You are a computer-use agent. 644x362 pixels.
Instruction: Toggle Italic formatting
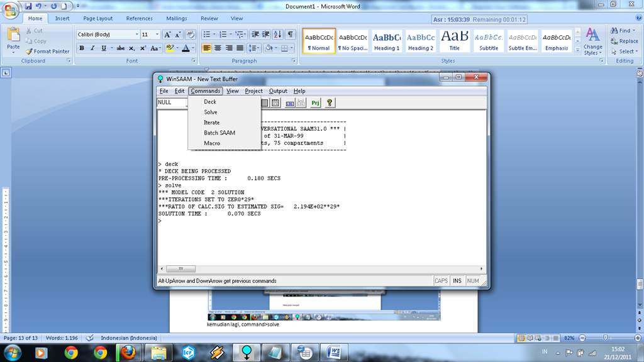point(92,48)
